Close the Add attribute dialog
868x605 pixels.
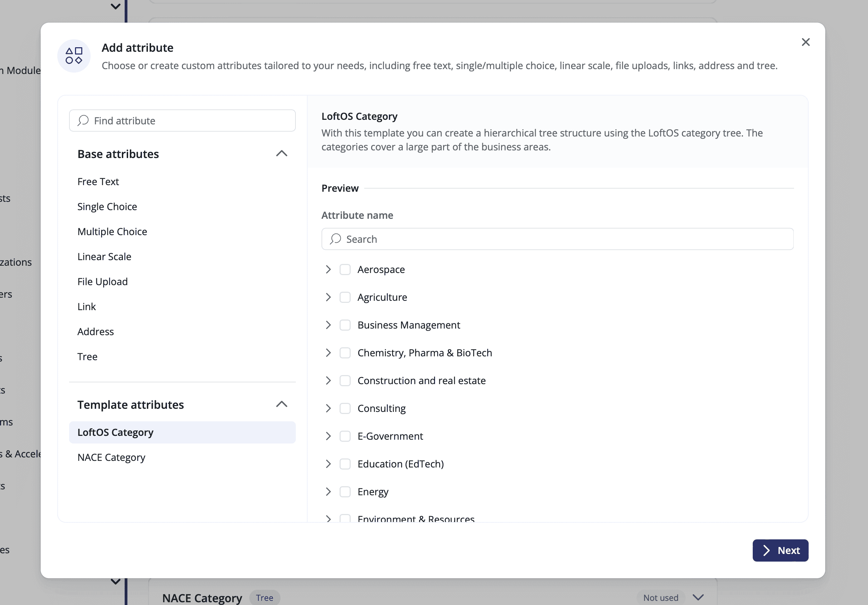tap(805, 42)
